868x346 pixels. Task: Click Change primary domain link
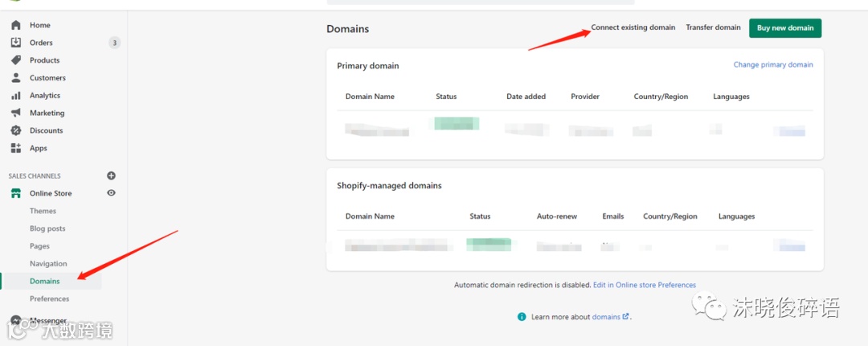pos(773,64)
